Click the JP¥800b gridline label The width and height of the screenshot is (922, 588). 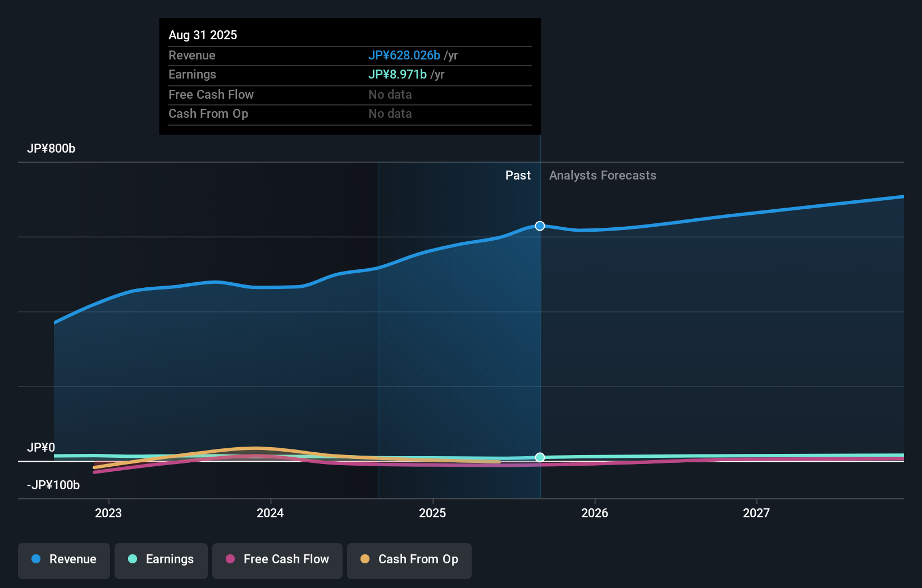tap(51, 149)
